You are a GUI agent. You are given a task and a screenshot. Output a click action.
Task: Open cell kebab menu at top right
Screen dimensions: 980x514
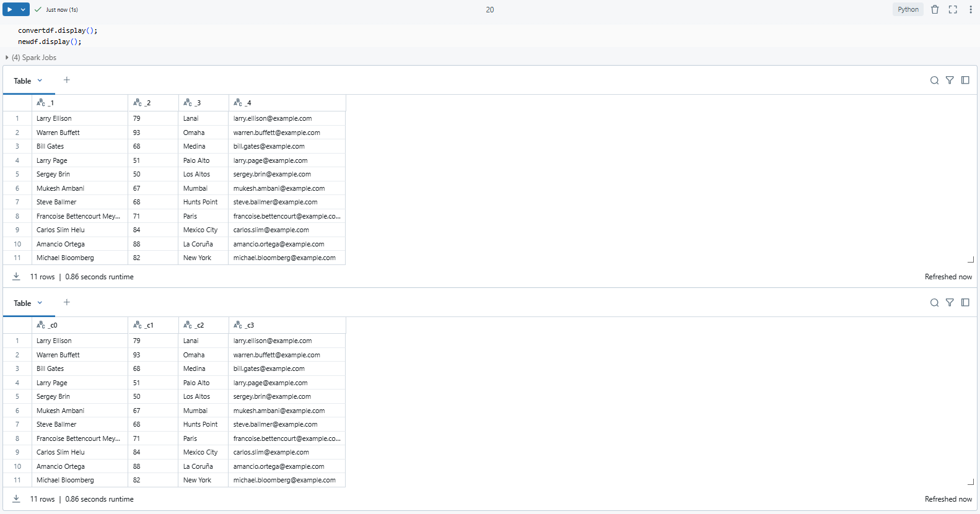[970, 9]
